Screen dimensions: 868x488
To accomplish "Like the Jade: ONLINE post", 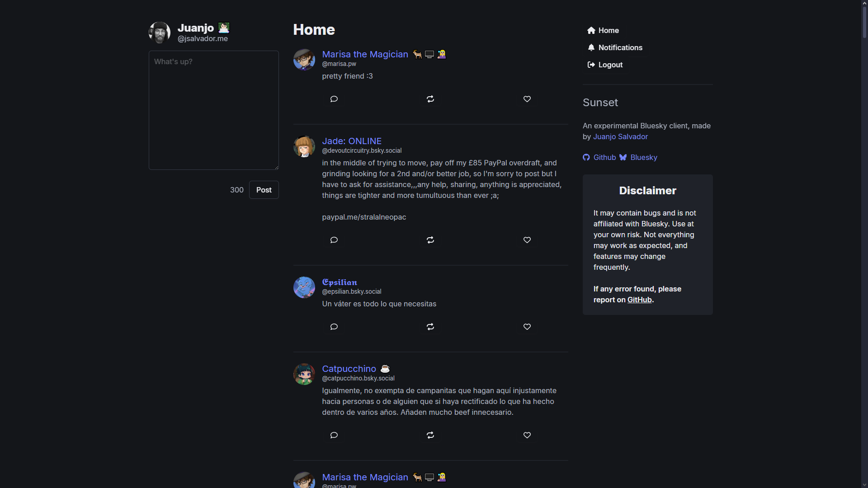I will pos(527,240).
